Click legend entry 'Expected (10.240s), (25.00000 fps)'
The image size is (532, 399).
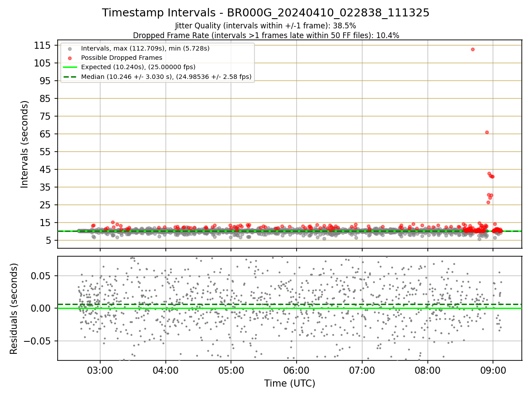[x=138, y=67]
